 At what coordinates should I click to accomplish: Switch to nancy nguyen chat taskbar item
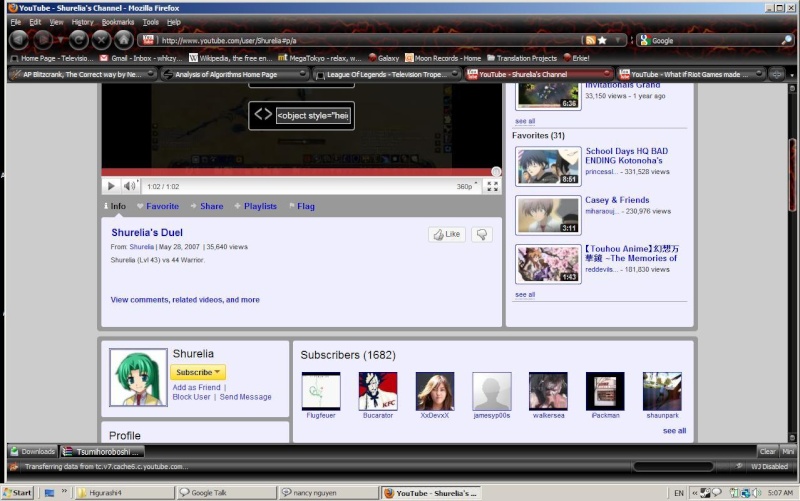pos(329,492)
